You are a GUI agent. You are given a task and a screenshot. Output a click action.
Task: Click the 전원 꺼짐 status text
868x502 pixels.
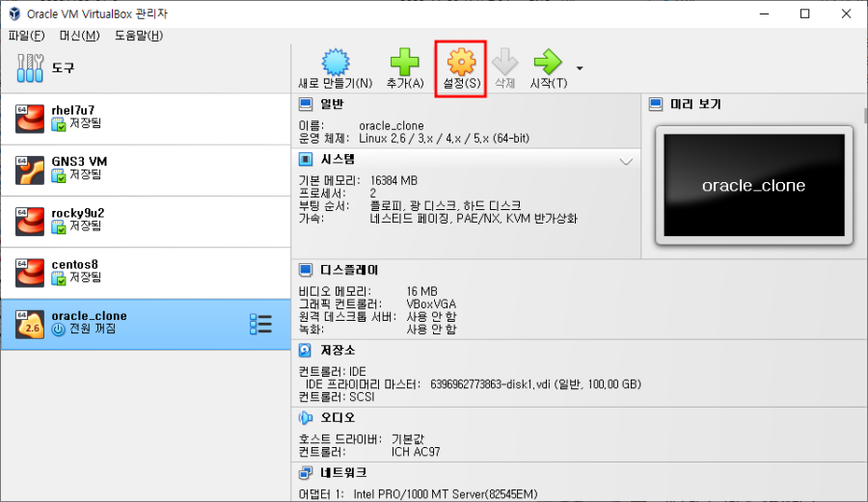click(x=93, y=329)
